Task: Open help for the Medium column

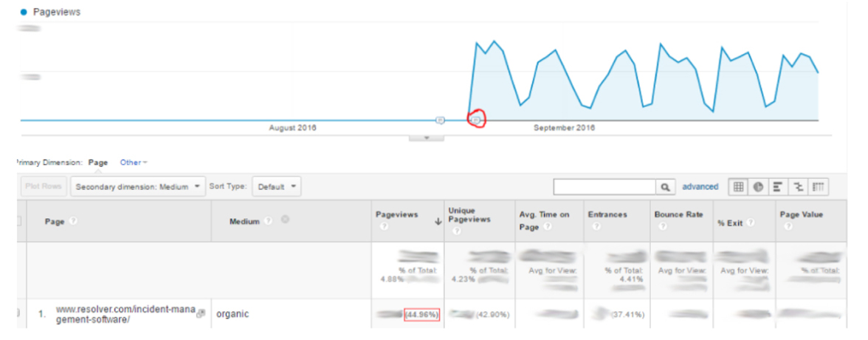Action: point(269,221)
